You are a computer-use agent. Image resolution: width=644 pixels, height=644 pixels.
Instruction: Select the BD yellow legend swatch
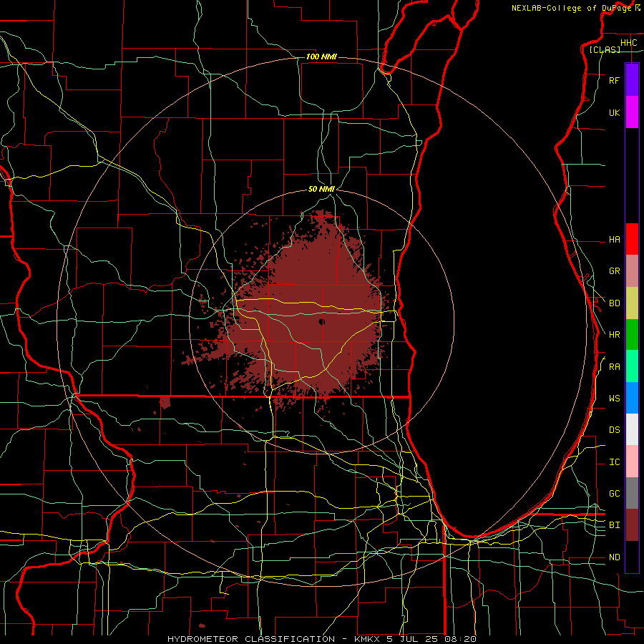pyautogui.click(x=632, y=303)
